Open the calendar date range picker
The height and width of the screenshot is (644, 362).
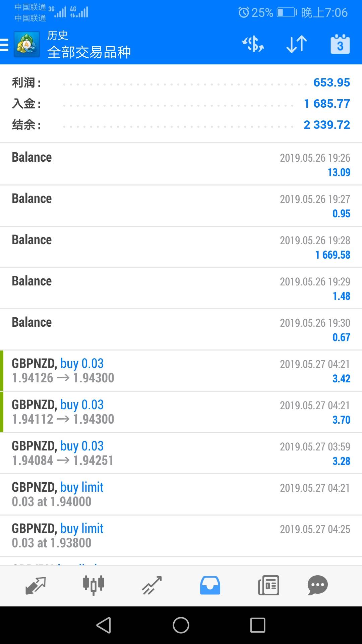[340, 44]
